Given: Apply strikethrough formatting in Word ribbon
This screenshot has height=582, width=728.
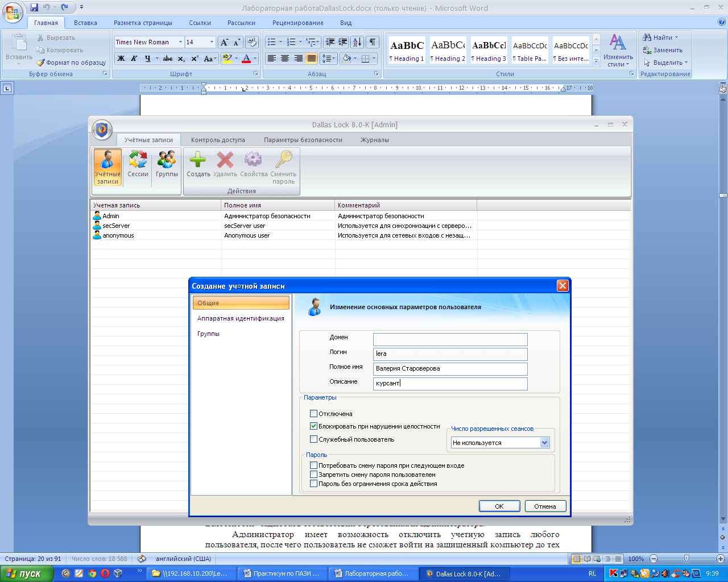Looking at the screenshot, I should pos(168,59).
